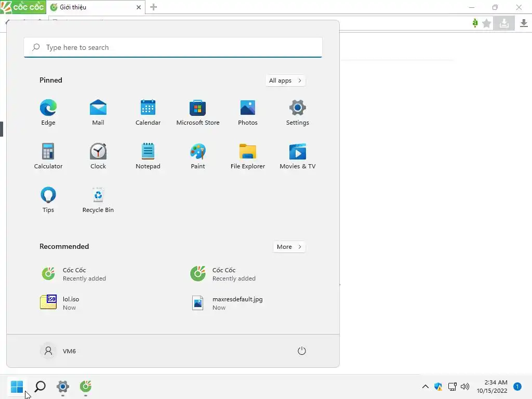Screen dimensions: 532x399
Task: Open the Tips app
Action: click(x=48, y=200)
